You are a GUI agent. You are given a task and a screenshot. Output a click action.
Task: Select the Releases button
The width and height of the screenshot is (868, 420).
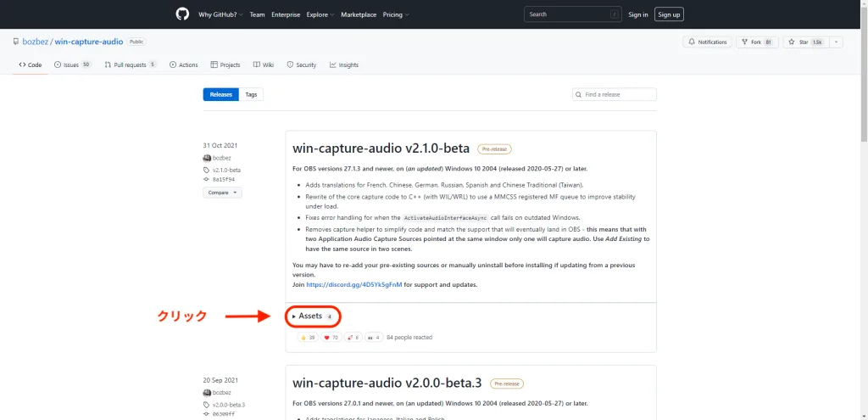click(x=221, y=95)
